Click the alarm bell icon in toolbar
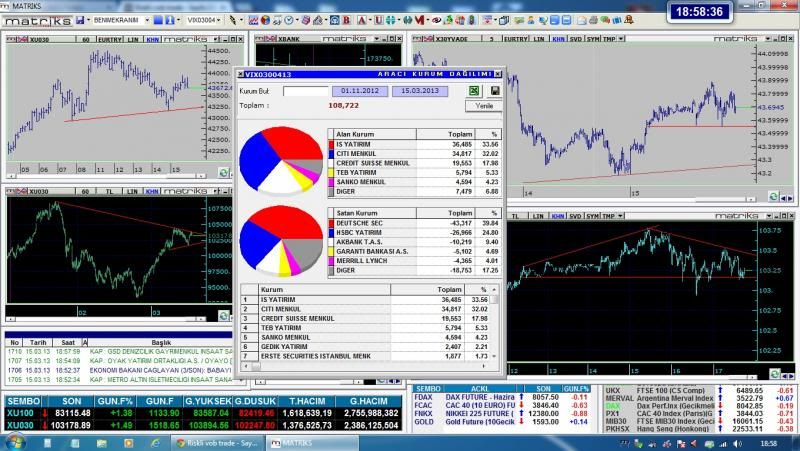 (x=629, y=20)
